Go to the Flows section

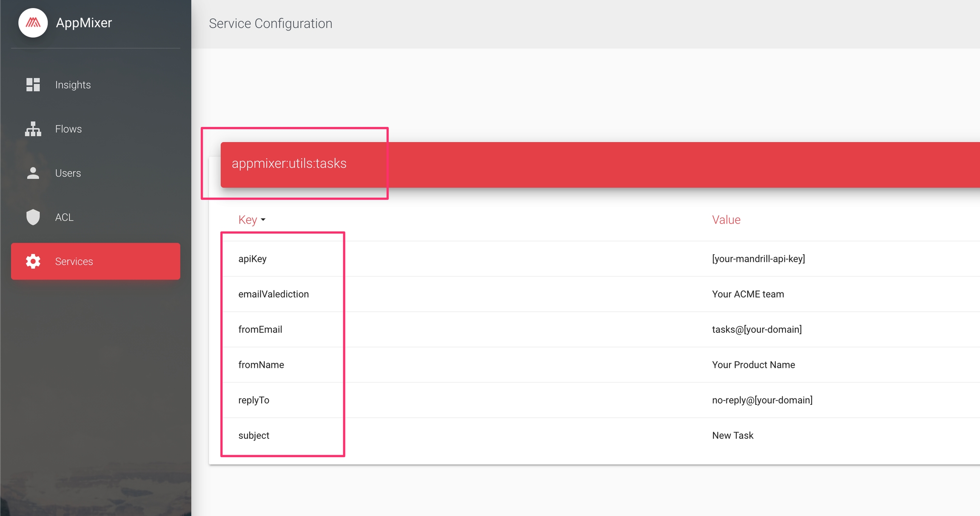tap(68, 129)
